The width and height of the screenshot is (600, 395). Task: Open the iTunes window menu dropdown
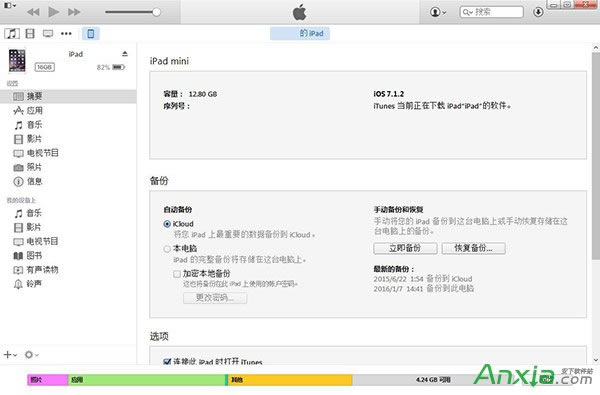tap(10, 5)
